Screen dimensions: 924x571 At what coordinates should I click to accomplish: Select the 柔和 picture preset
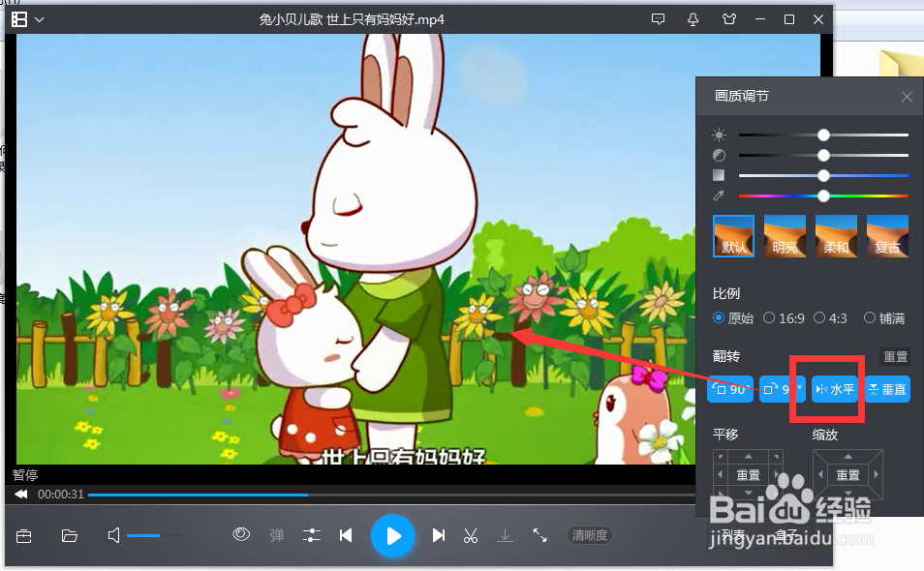[x=836, y=236]
